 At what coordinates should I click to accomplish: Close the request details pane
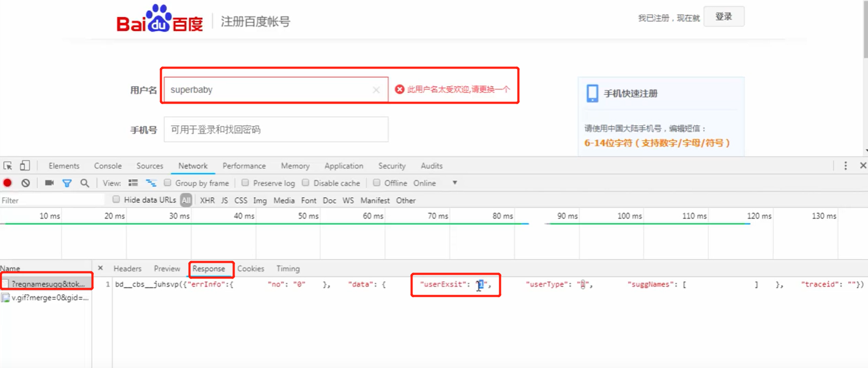click(100, 268)
